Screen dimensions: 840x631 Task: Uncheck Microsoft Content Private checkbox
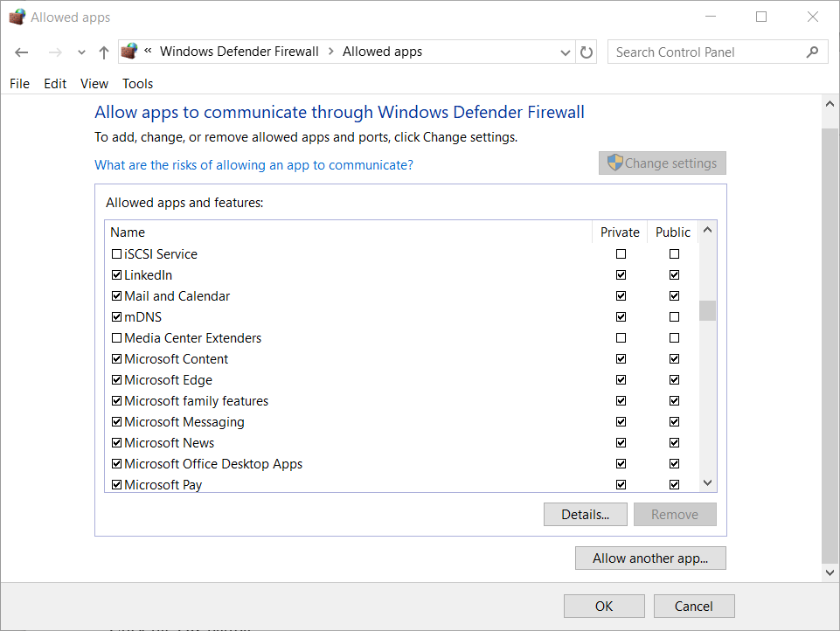pyautogui.click(x=621, y=359)
